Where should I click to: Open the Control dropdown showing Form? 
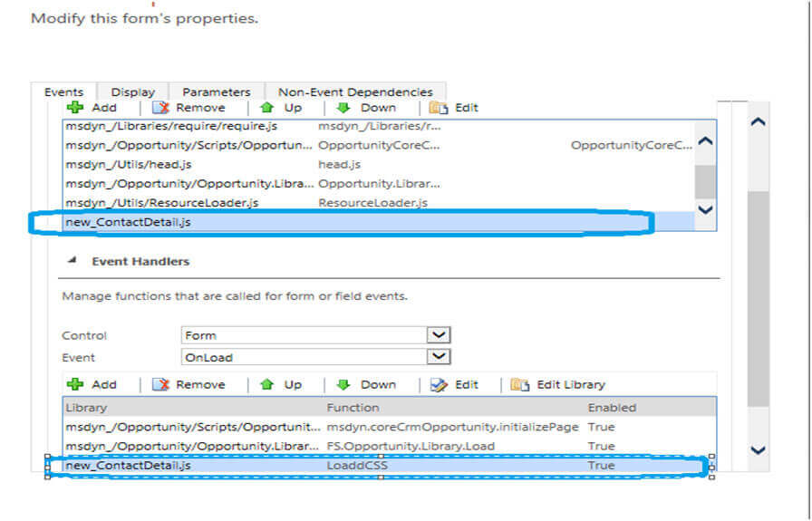pos(439,335)
